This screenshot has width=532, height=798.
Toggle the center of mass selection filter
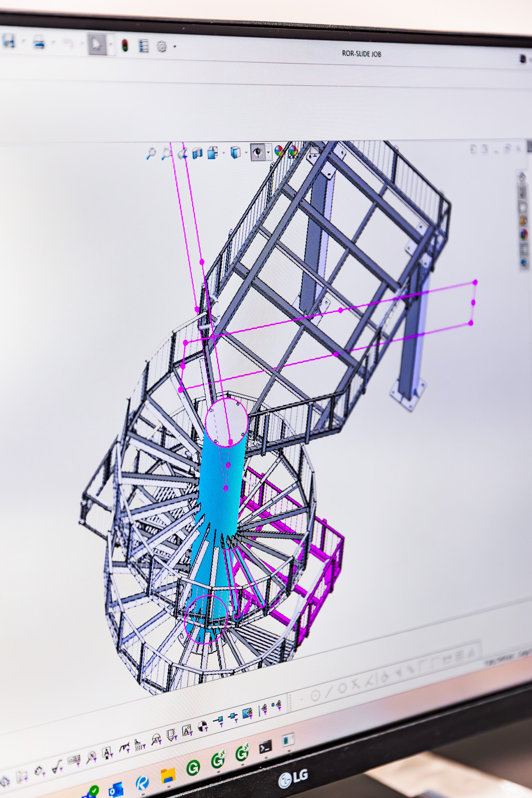pyautogui.click(x=203, y=726)
